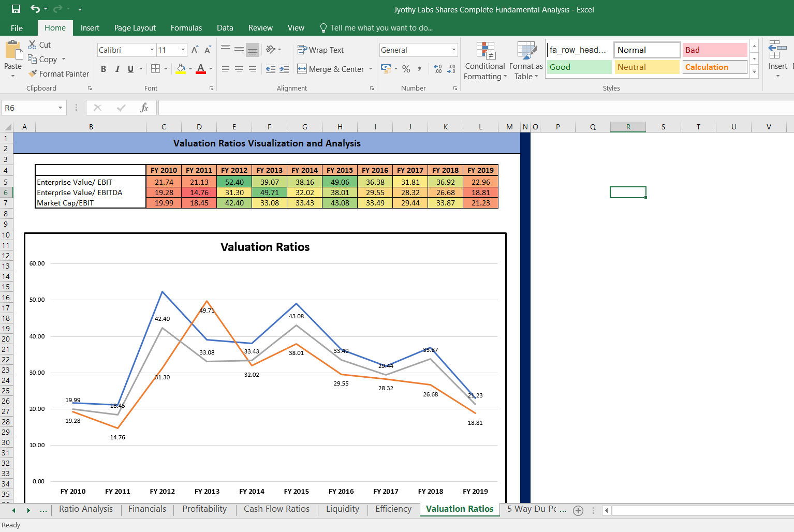Screen dimensions: 794x532
Task: Open the File menu
Action: 17,28
